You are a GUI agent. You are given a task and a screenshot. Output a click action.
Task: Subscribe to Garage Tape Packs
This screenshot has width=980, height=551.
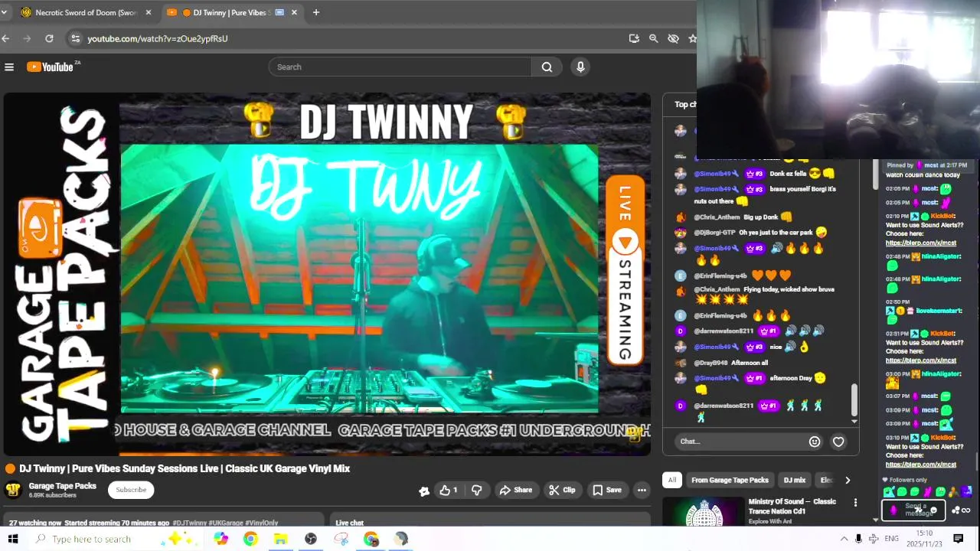tap(131, 490)
